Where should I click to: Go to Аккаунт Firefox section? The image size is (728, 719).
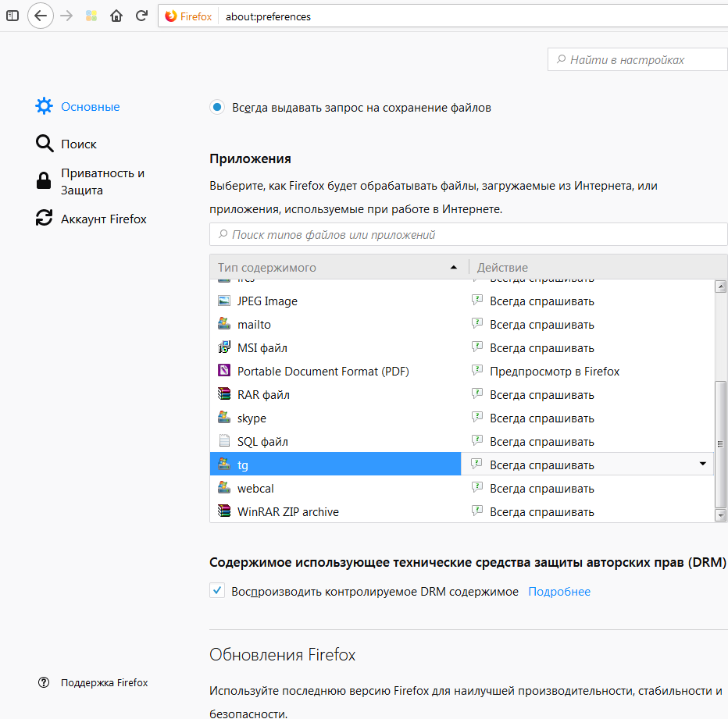coord(103,219)
